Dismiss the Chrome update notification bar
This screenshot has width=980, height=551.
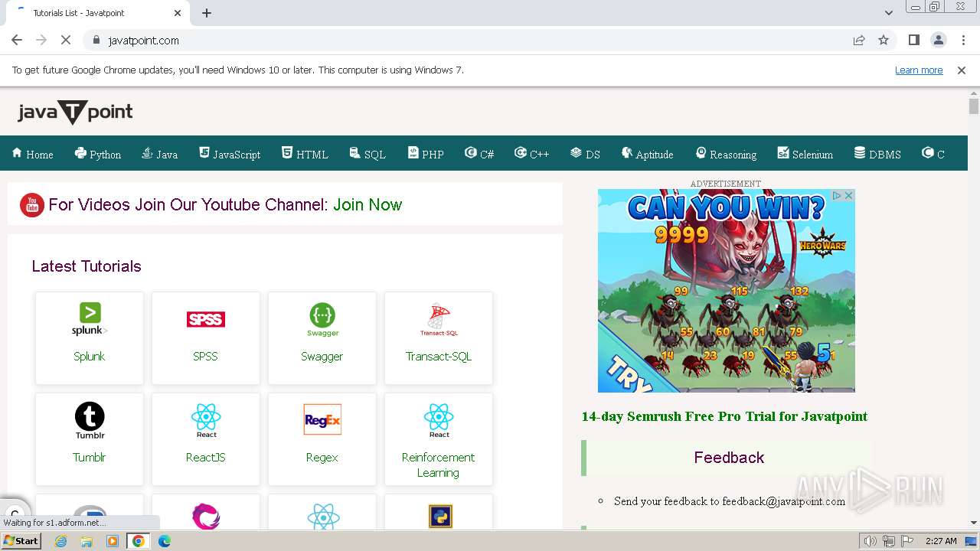pos(962,70)
